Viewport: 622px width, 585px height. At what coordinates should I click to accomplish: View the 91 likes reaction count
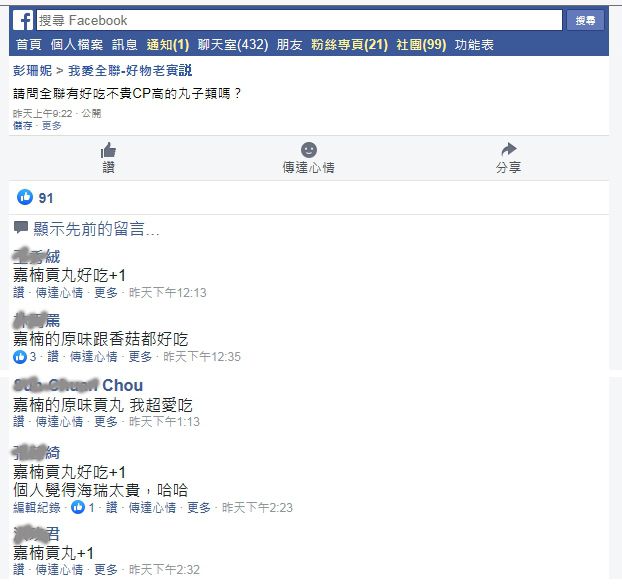pos(35,198)
